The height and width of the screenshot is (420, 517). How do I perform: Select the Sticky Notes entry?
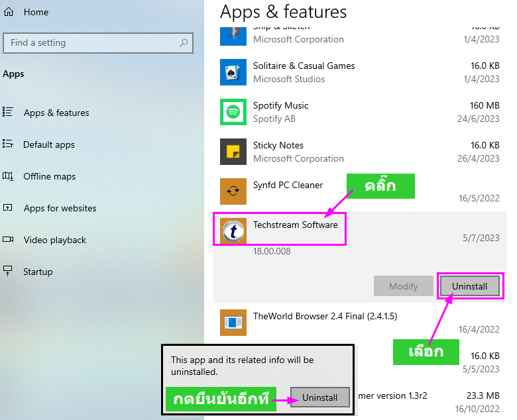click(x=360, y=152)
